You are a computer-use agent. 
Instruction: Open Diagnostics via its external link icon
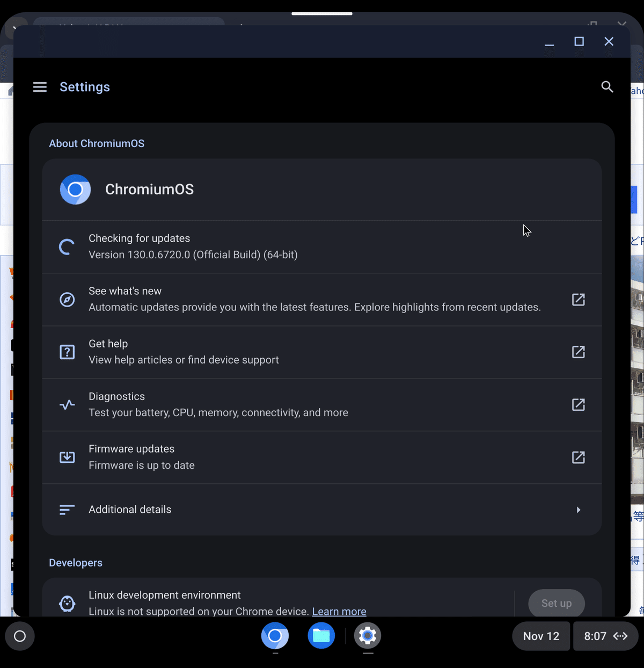click(x=578, y=405)
